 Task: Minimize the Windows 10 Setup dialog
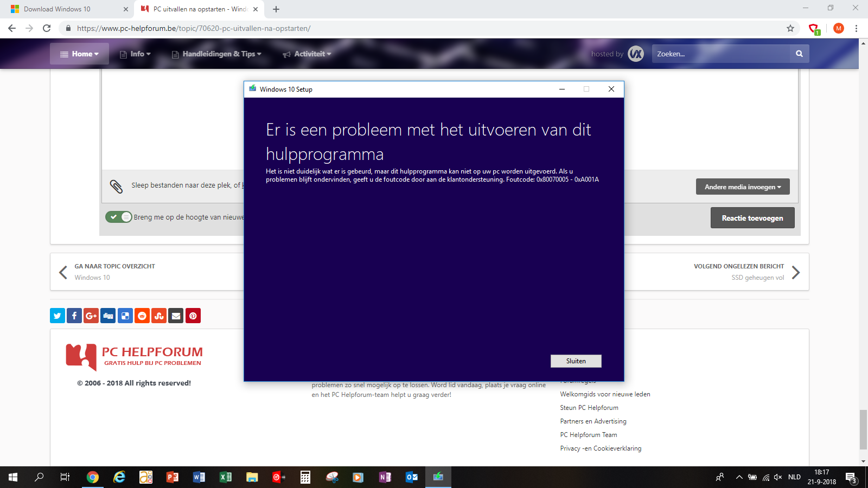tap(562, 89)
